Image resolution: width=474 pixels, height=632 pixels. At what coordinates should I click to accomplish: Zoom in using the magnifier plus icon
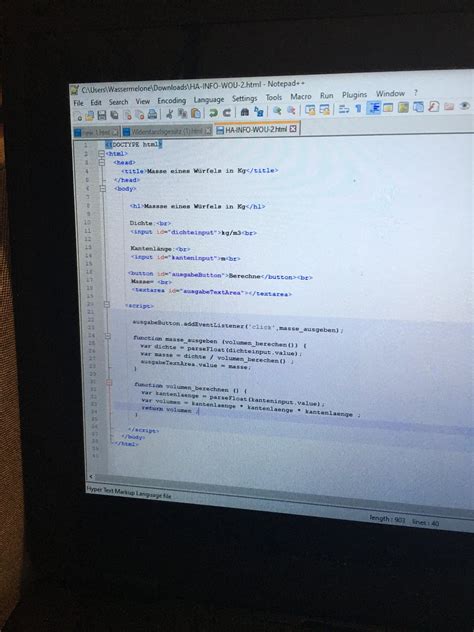pyautogui.click(x=277, y=110)
